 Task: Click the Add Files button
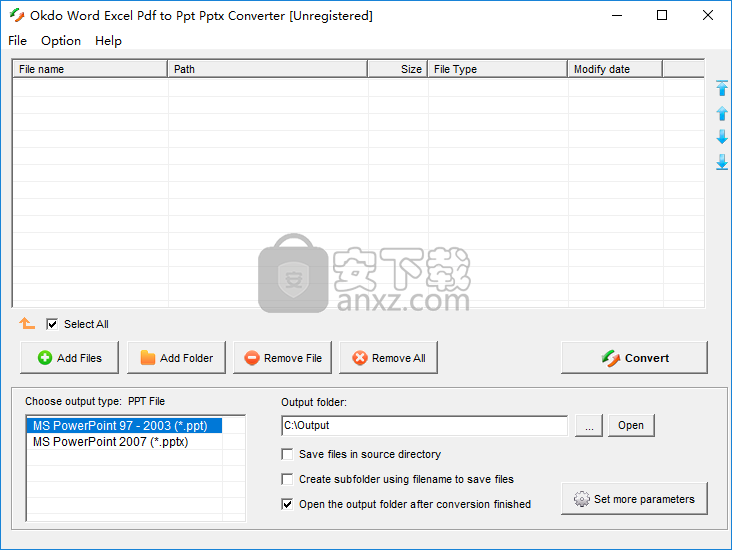[70, 358]
